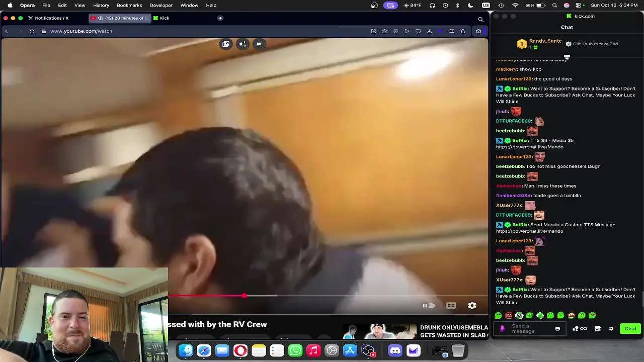Open a new tab with plus button
Screen dimensions: 644x362
pos(220,18)
